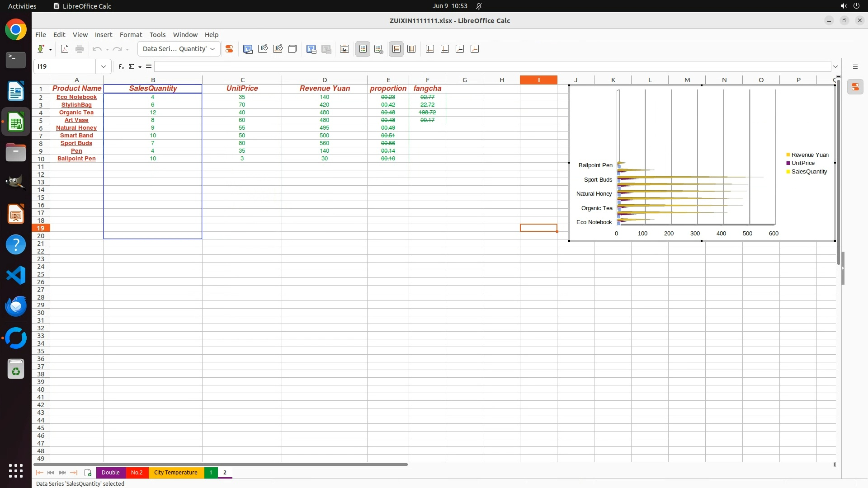Open the sidebar settings icon at right
This screenshot has width=868, height=488.
(855, 66)
